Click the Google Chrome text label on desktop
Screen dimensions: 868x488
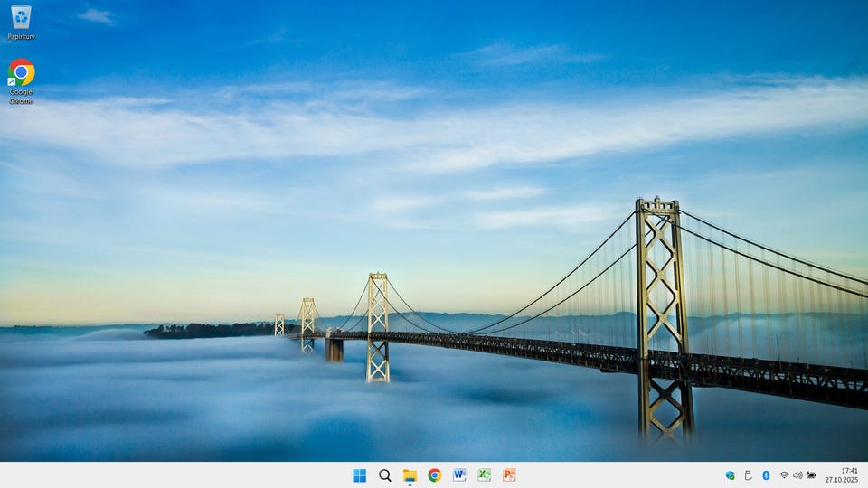[x=21, y=96]
